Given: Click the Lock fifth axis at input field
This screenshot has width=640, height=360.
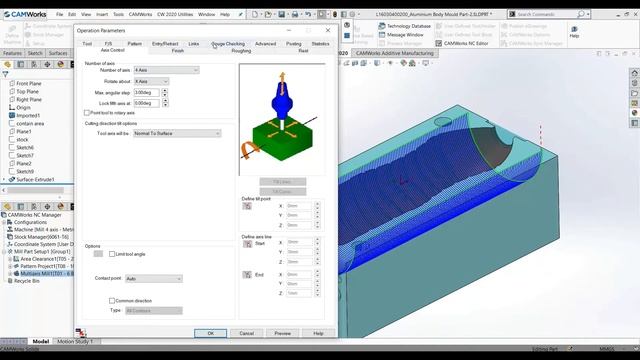Looking at the screenshot, I should (147, 103).
